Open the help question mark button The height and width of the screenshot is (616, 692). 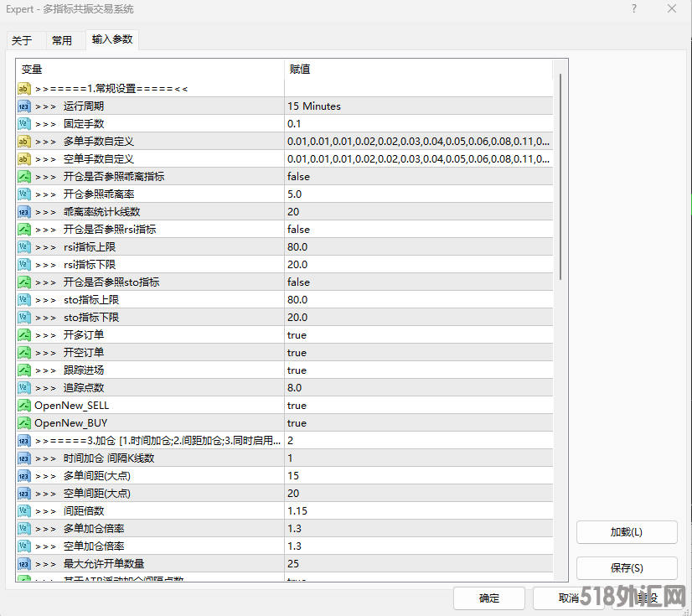tap(633, 9)
